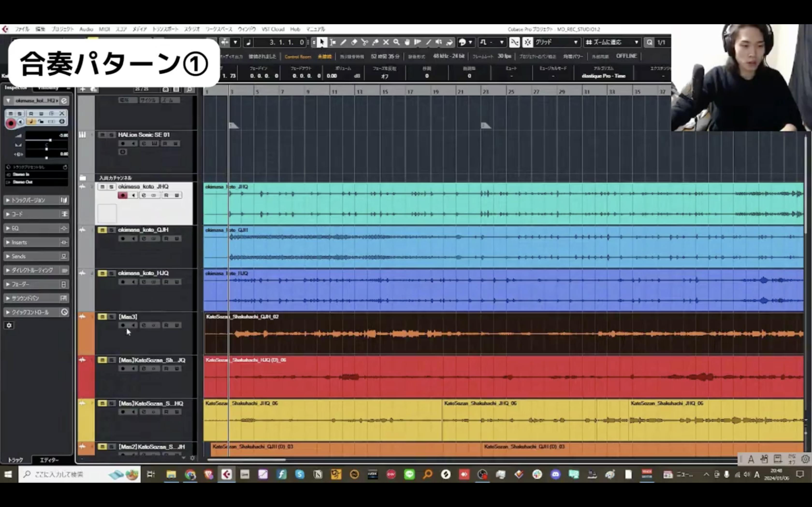Select the Mute X tool
This screenshot has width=812, height=507.
(x=386, y=42)
